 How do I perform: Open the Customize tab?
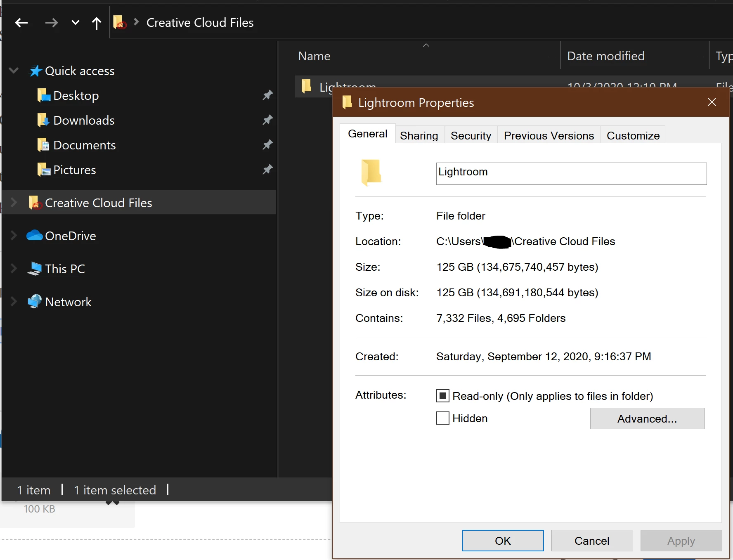pos(633,136)
